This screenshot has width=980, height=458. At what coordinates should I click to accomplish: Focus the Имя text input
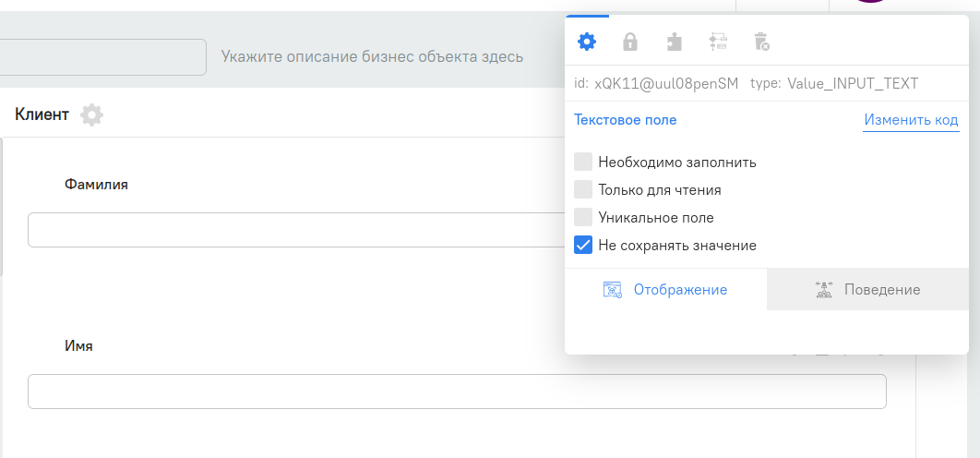457,392
